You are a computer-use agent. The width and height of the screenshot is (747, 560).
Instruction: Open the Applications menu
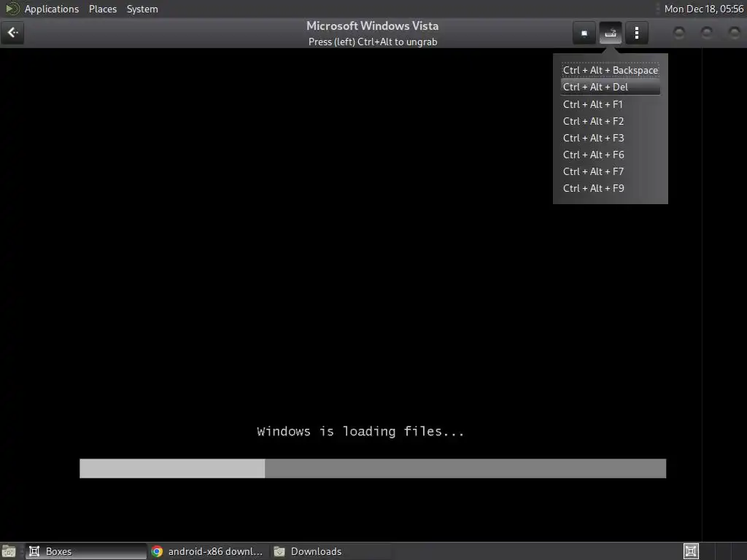52,9
